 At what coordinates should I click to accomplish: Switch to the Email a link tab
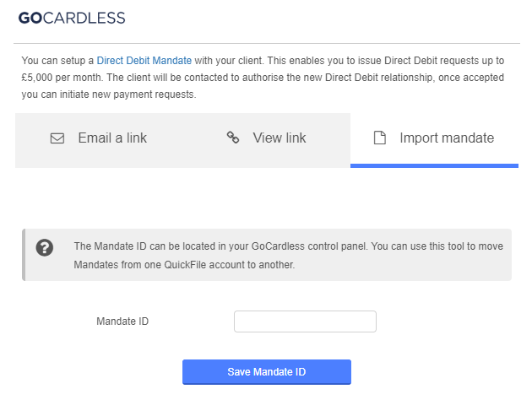99,138
